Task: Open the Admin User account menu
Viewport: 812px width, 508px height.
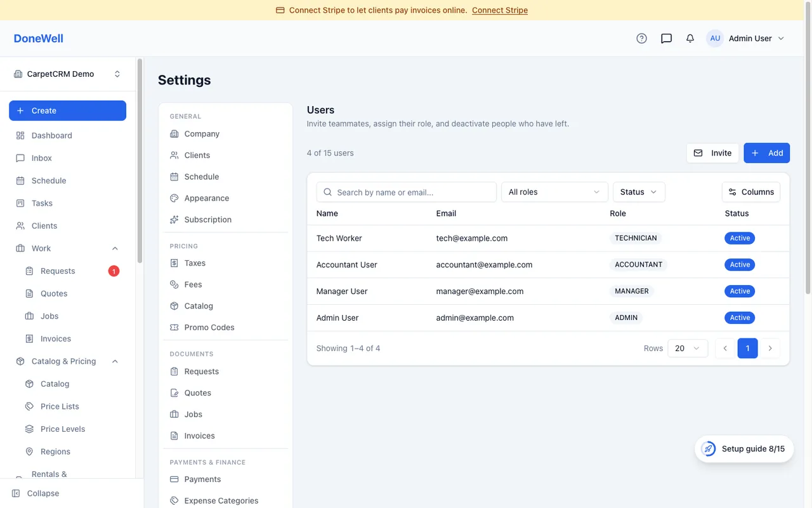Action: coord(746,38)
